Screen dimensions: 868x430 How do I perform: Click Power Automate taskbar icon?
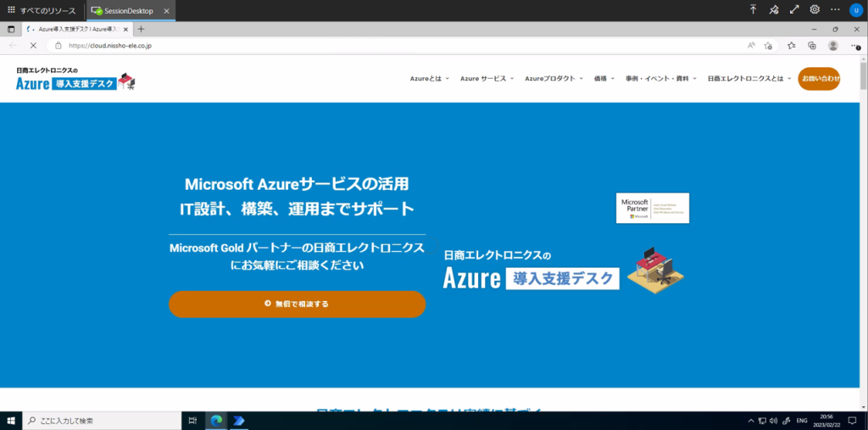pyautogui.click(x=239, y=421)
